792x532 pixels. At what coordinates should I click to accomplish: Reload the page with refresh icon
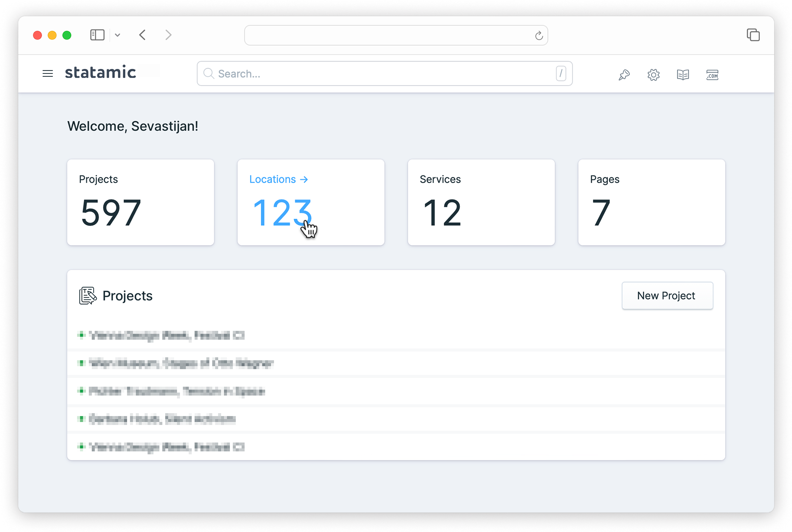click(x=539, y=35)
